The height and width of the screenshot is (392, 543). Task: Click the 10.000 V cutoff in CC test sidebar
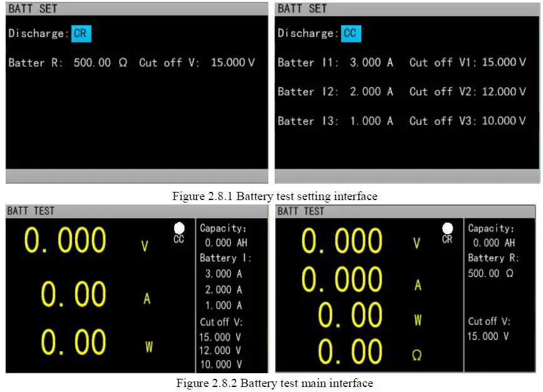click(220, 364)
